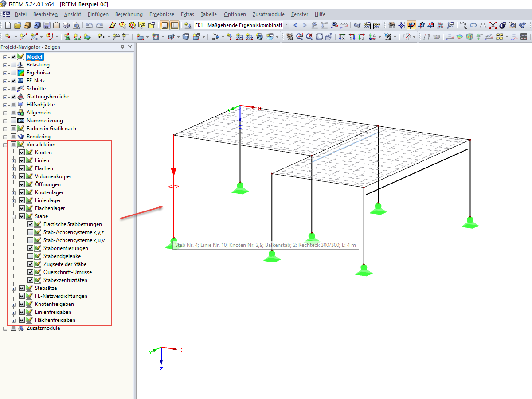
Task: Open the EK1 result combination dropdown
Action: [x=286, y=25]
